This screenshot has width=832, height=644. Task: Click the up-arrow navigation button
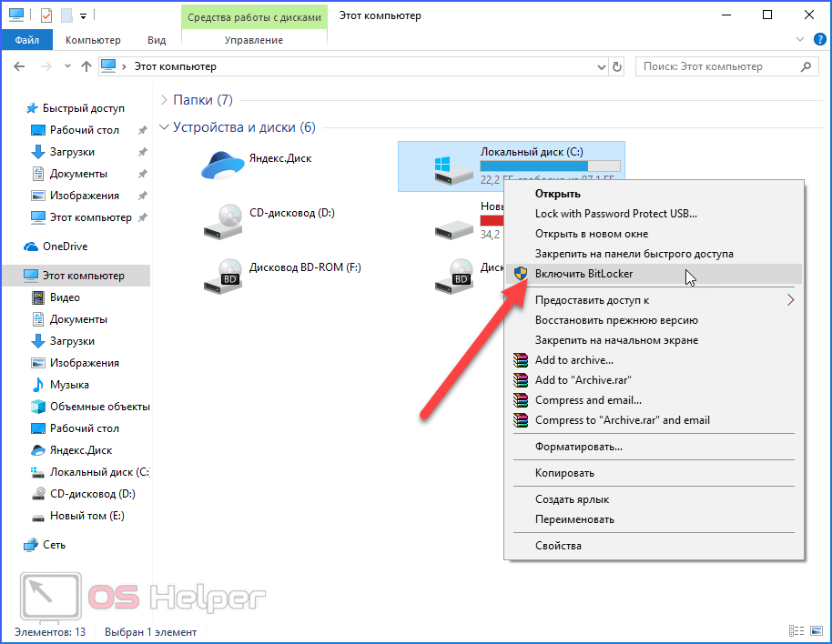[86, 66]
